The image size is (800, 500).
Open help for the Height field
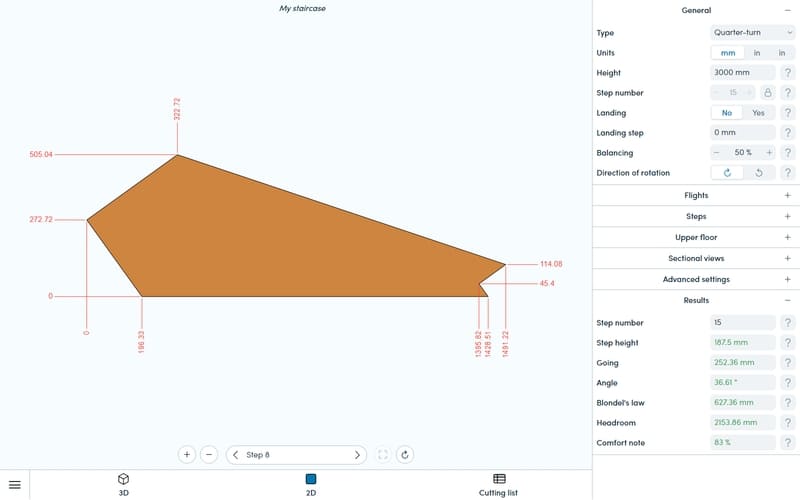[x=788, y=73]
